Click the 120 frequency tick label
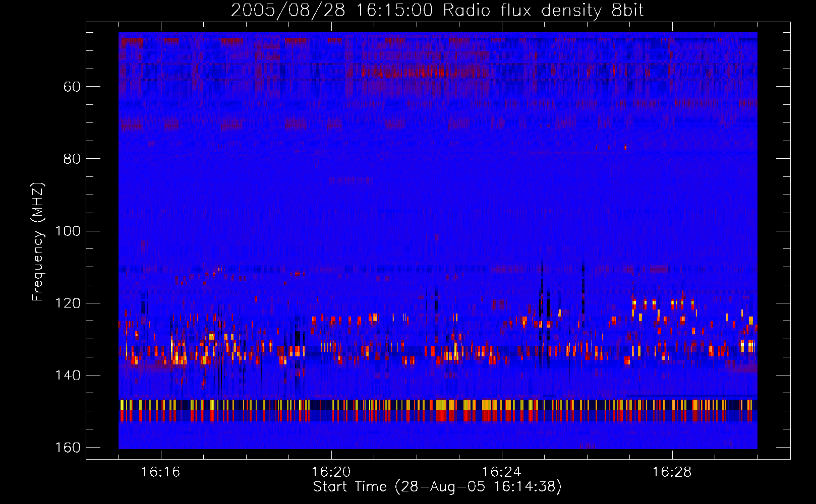Image resolution: width=816 pixels, height=504 pixels. coord(68,303)
